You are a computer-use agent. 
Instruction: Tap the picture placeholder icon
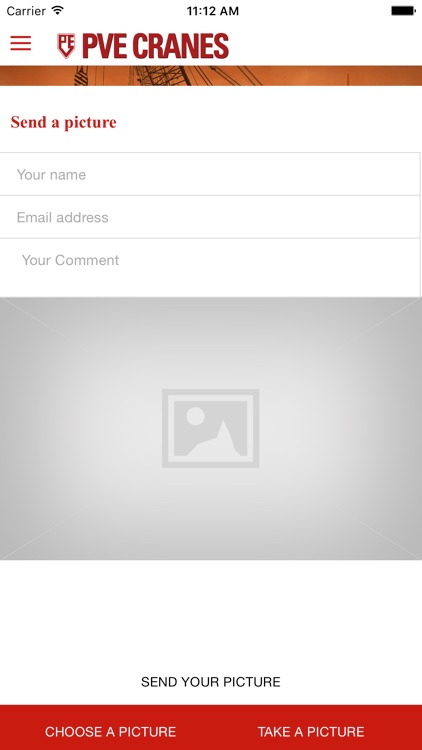[x=211, y=428]
